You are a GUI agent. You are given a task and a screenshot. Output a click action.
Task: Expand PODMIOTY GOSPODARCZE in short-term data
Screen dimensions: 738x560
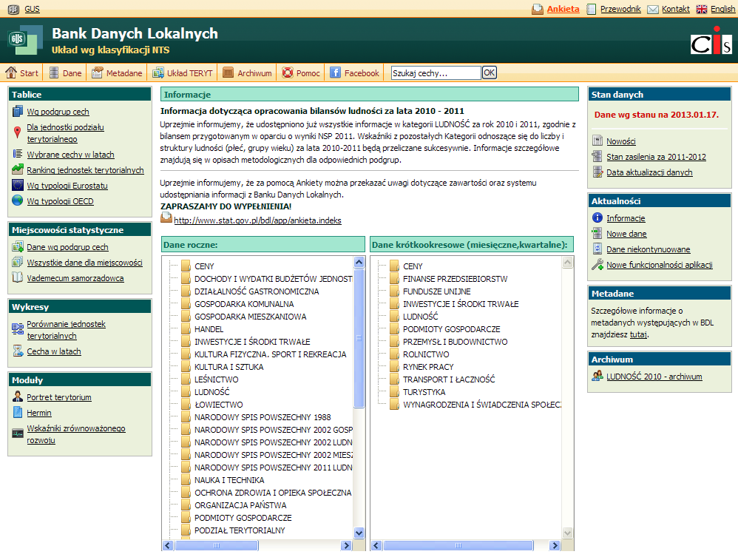coord(394,328)
